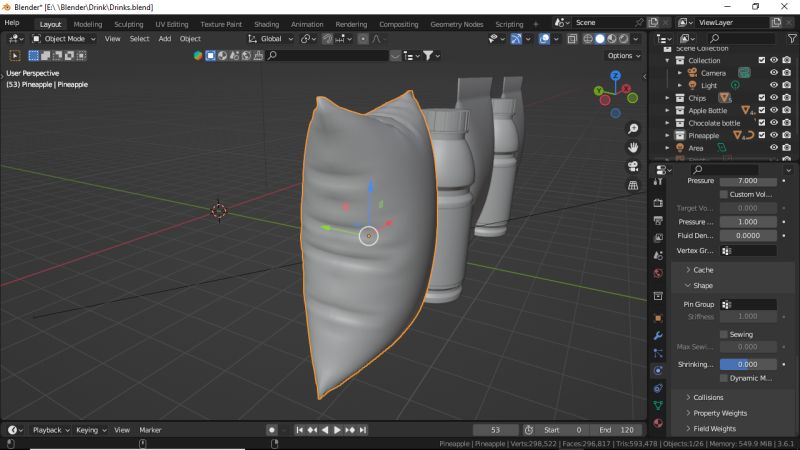Switch to the UV Editing workspace tab
The height and width of the screenshot is (450, 800).
click(x=172, y=24)
